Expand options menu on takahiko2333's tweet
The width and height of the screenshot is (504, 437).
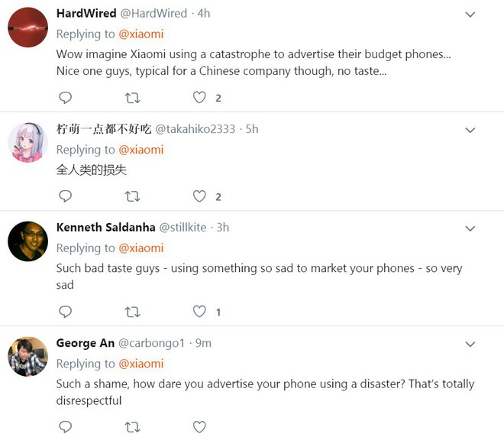tap(470, 130)
